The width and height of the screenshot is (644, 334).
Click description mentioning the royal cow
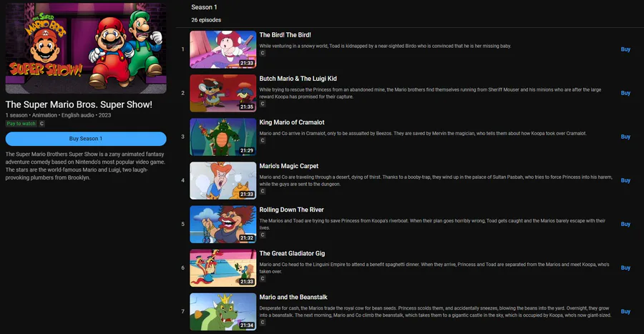435,311
